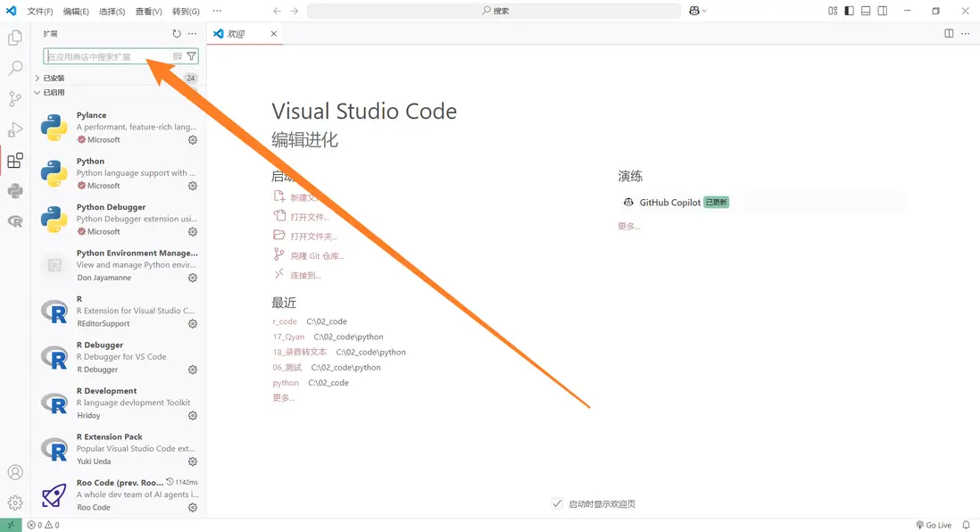Open the recent r_code folder

(285, 321)
